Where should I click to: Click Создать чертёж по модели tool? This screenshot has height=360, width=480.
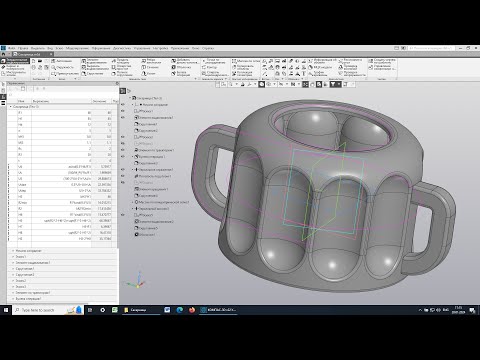click(382, 61)
